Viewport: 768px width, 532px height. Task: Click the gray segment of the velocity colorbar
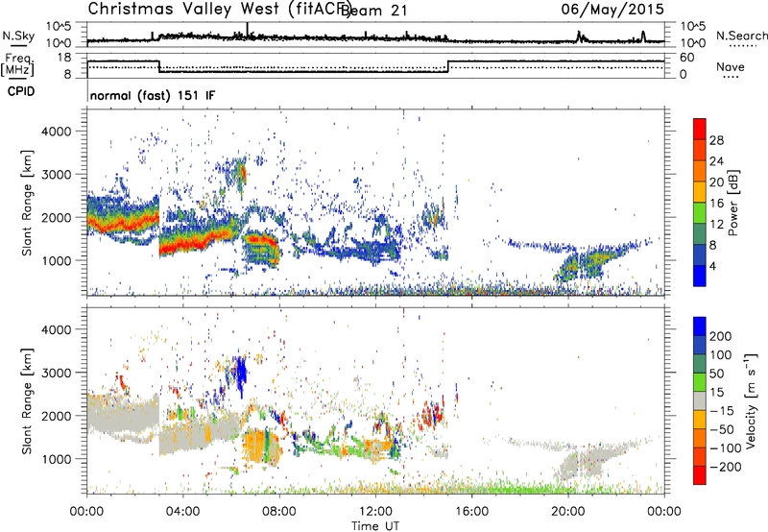[x=700, y=401]
